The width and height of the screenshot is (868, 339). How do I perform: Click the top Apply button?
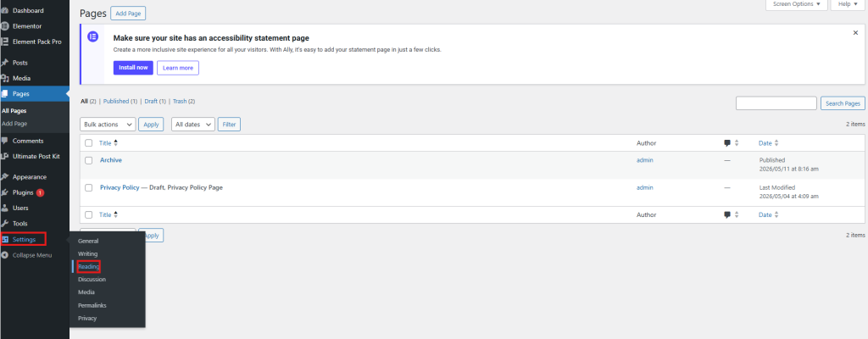pyautogui.click(x=151, y=125)
